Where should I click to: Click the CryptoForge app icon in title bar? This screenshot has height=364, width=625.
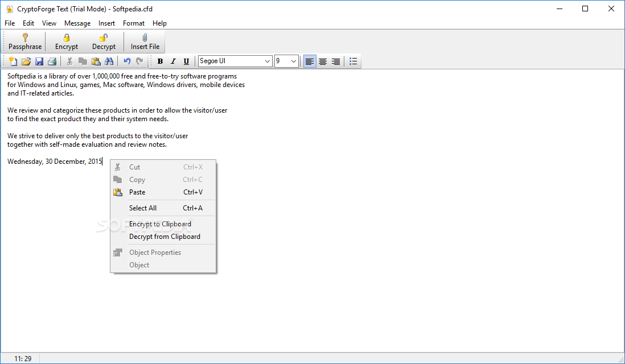10,9
